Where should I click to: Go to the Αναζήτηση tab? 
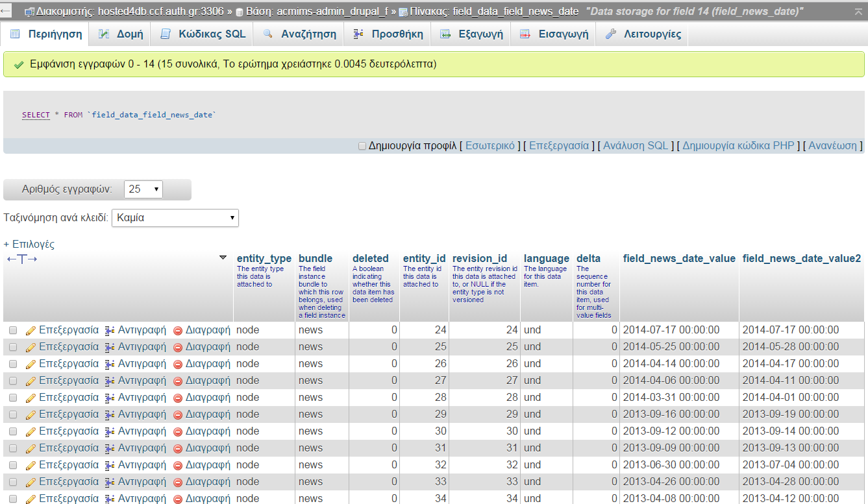(299, 34)
